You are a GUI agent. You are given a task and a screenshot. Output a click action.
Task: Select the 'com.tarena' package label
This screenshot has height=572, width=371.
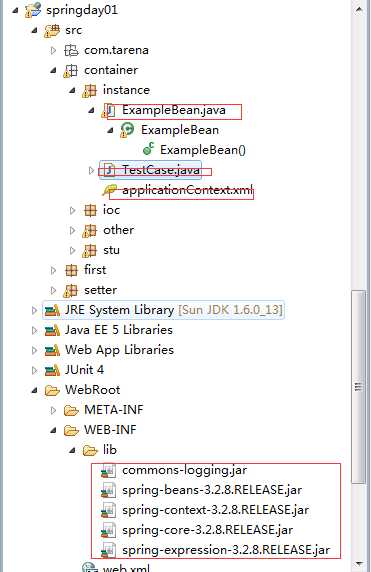pyautogui.click(x=116, y=50)
